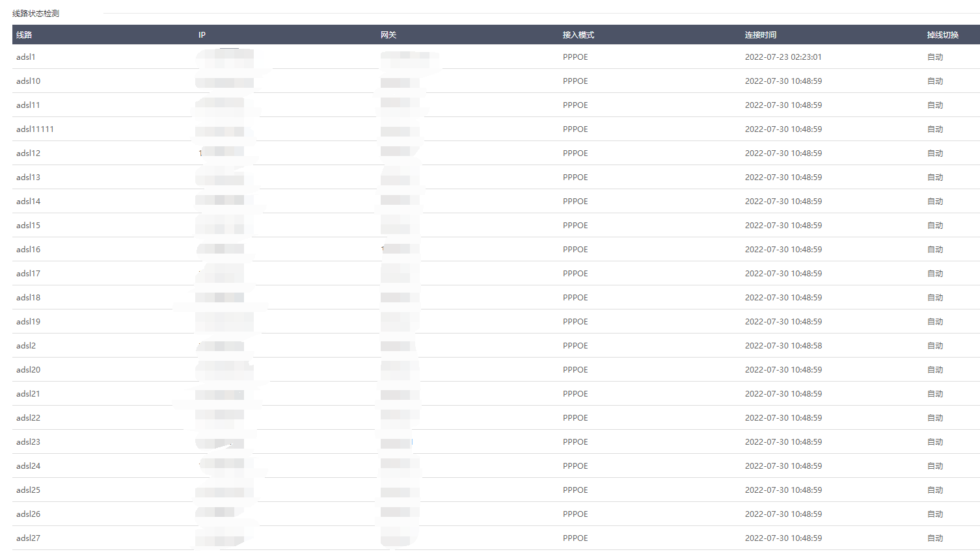Viewport: 980px width, 552px height.
Task: Click the adsl27 line name
Action: (x=28, y=538)
